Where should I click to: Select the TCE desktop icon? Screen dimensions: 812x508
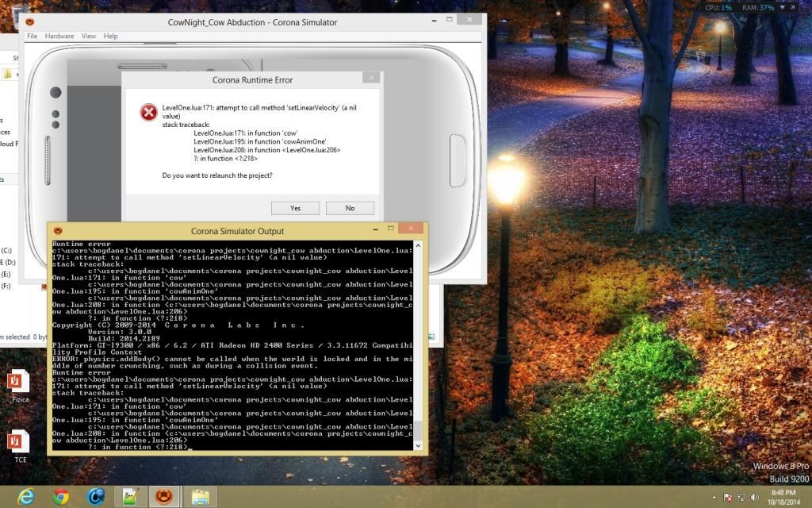click(x=20, y=446)
